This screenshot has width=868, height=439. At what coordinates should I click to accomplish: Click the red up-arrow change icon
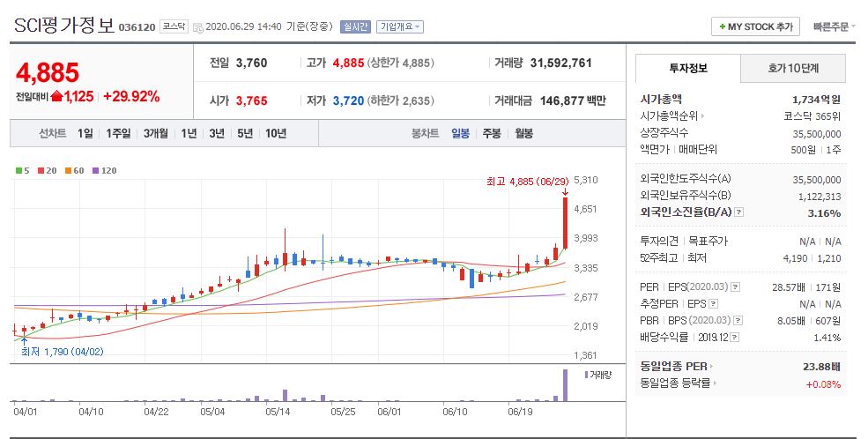[x=56, y=96]
